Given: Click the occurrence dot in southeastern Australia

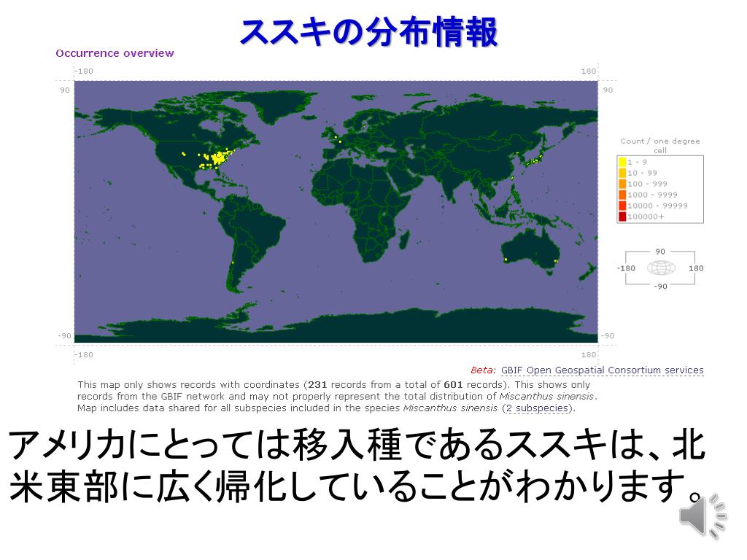Looking at the screenshot, I should [555, 261].
